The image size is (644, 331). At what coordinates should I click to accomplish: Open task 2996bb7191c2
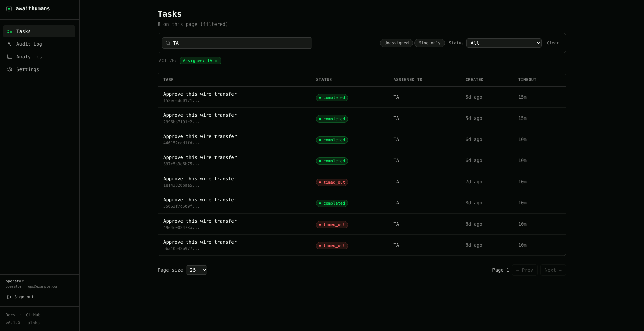(x=362, y=118)
